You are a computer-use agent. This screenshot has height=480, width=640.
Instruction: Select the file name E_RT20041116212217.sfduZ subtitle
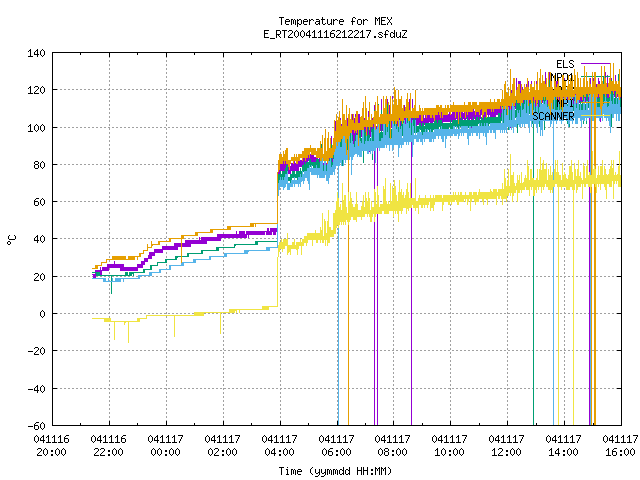[335, 34]
